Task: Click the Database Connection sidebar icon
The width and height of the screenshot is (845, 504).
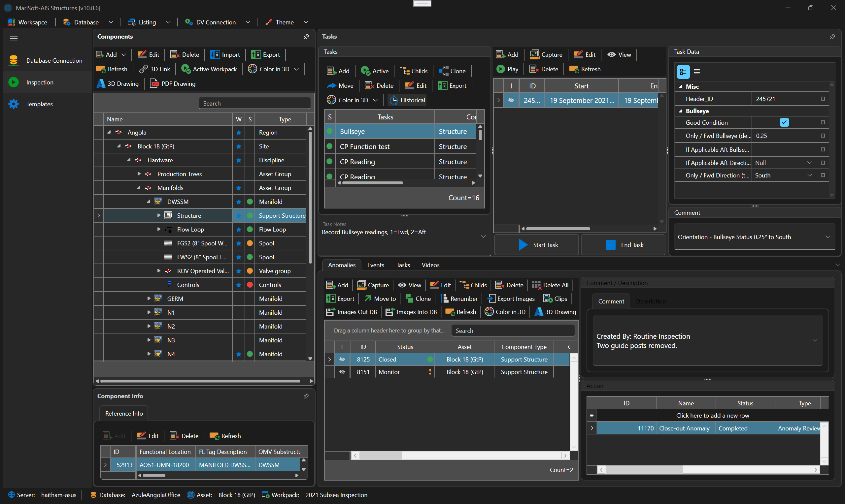Action: 14,60
